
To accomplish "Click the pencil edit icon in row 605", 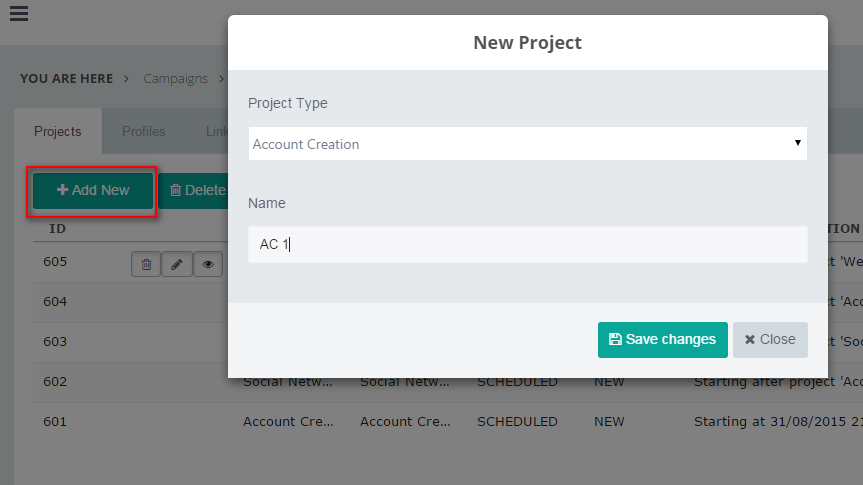I will click(177, 264).
